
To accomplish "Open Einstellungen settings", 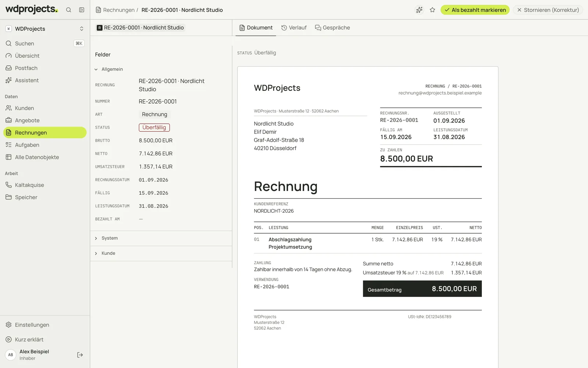I will pos(45,325).
